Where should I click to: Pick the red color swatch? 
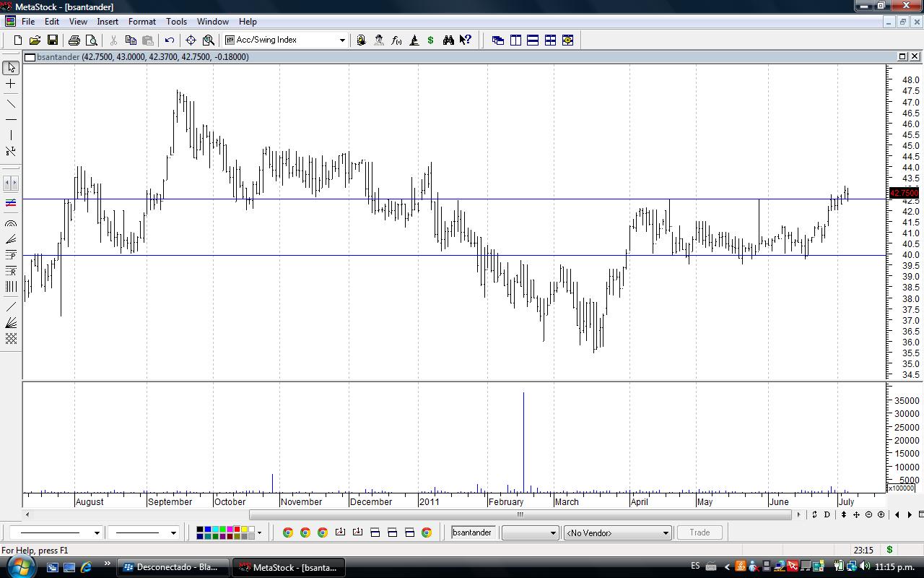click(237, 530)
